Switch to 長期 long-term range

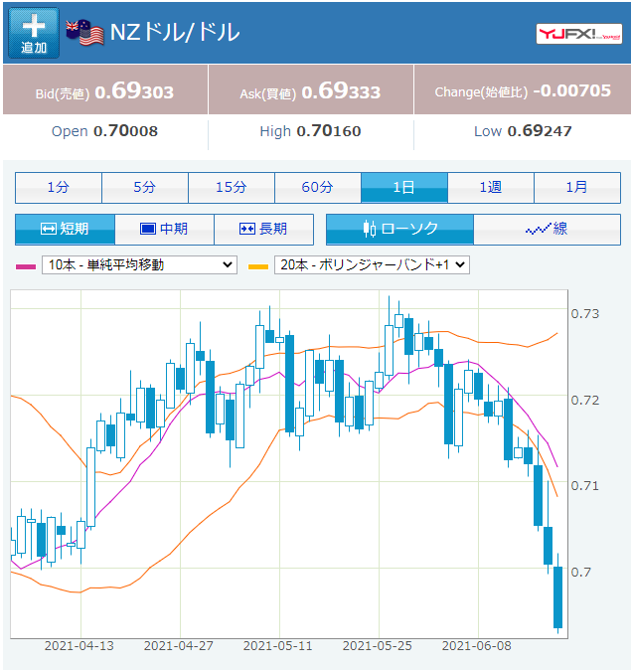tap(264, 230)
